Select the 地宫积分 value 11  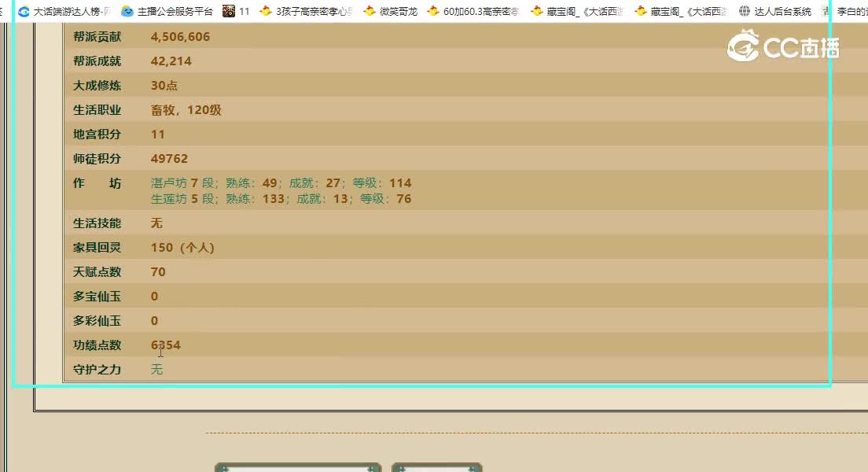[x=158, y=134]
